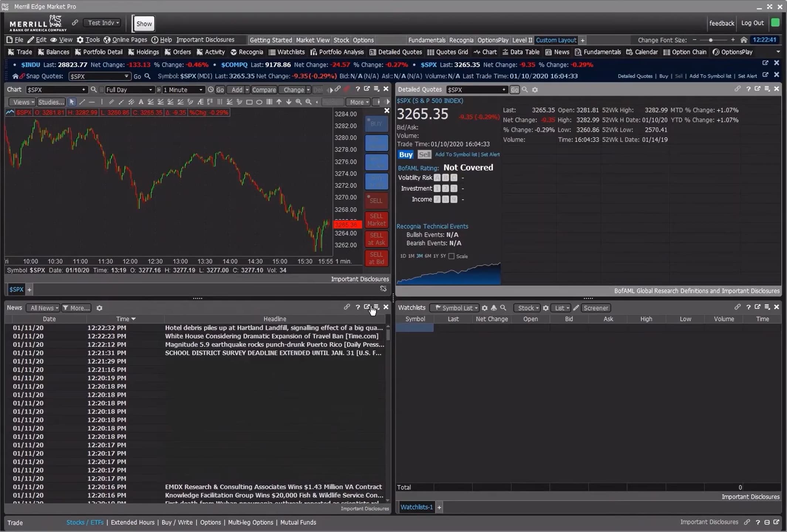The height and width of the screenshot is (532, 787).
Task: Click the search icon next to chart symbol
Action: (94, 89)
